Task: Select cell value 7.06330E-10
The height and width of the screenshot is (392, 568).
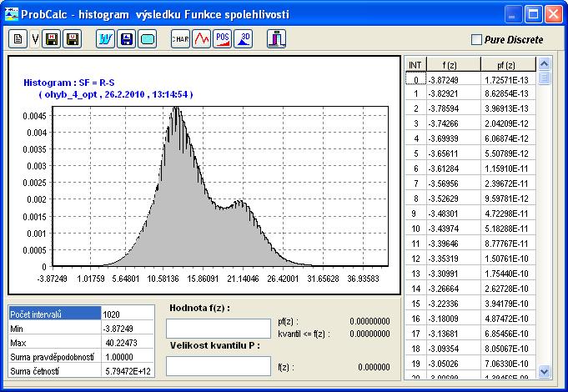Action: coord(508,364)
